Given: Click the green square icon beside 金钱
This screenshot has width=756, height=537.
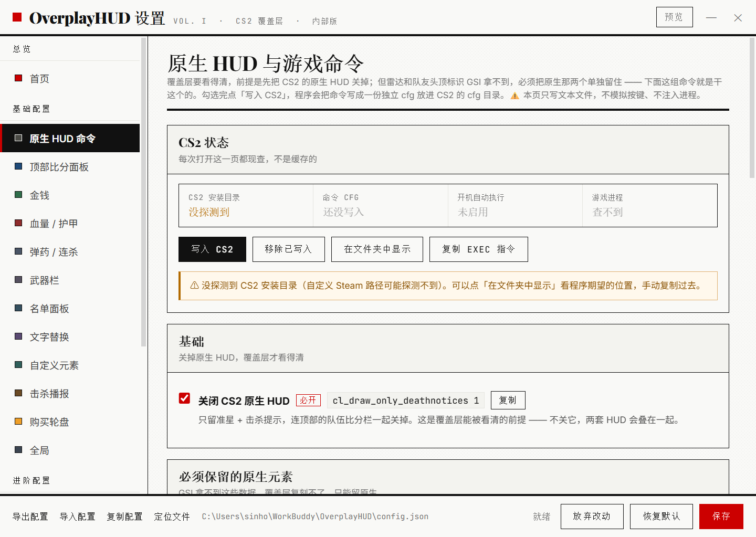Looking at the screenshot, I should [18, 195].
